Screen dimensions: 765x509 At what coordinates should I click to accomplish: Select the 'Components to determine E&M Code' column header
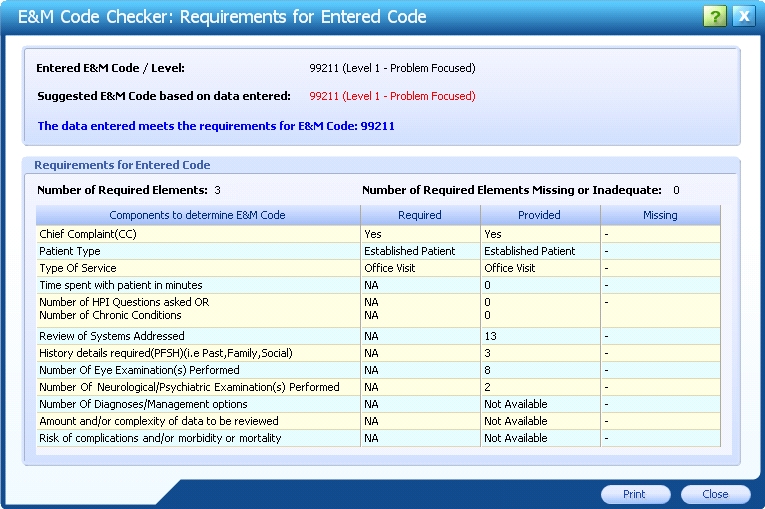[x=198, y=215]
